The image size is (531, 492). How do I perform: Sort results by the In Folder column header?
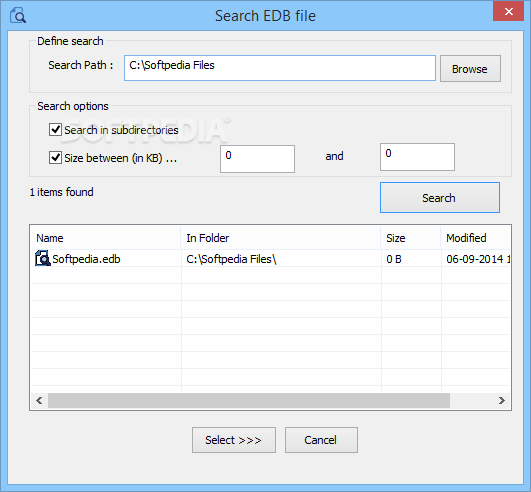[281, 238]
